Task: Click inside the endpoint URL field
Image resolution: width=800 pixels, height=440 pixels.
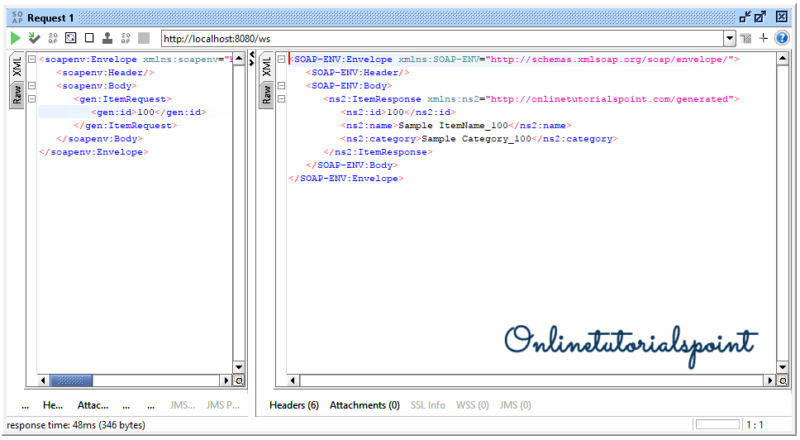Action: (x=440, y=38)
